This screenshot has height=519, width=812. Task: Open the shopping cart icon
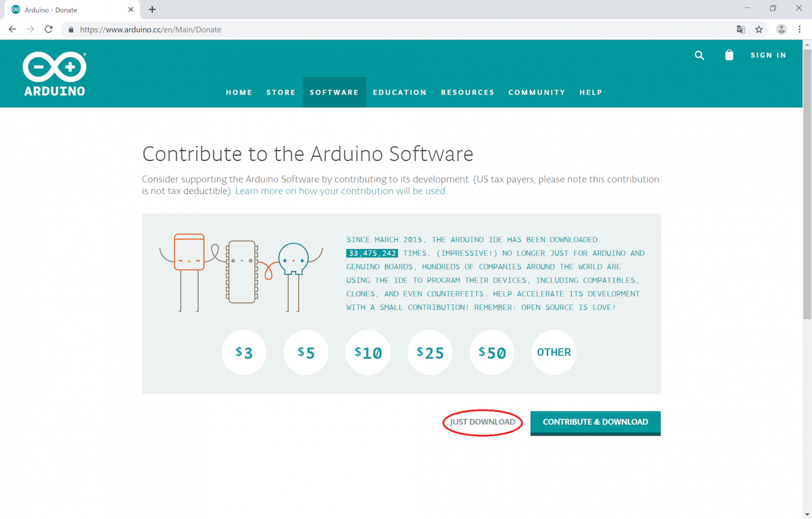pyautogui.click(x=729, y=55)
